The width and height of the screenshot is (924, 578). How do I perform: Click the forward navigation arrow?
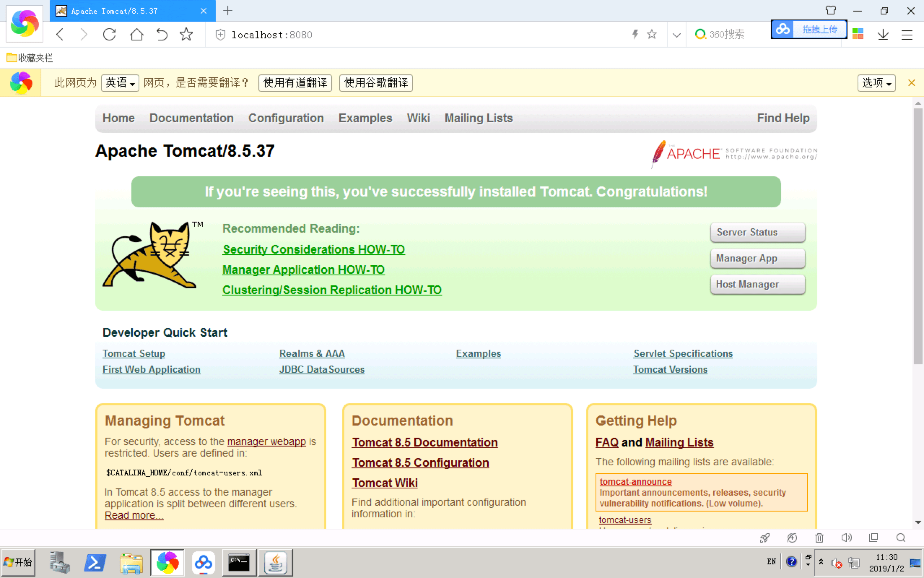click(x=84, y=34)
